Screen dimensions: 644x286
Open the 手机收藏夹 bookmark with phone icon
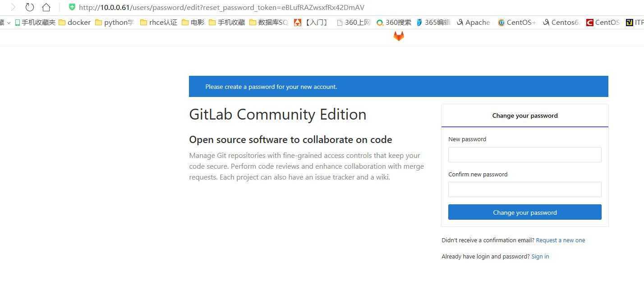pyautogui.click(x=35, y=22)
